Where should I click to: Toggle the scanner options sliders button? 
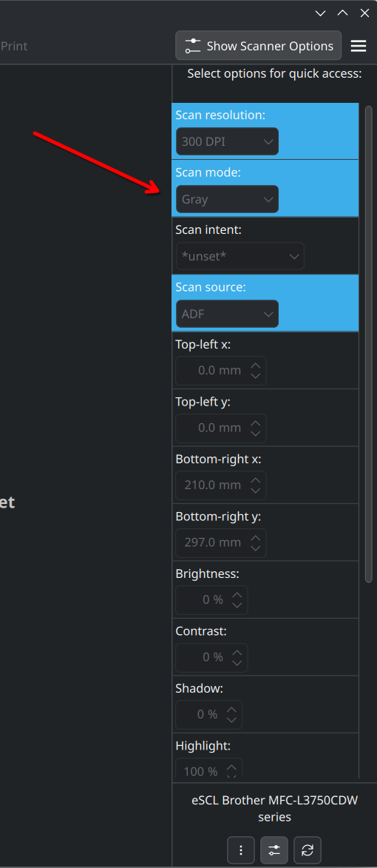tap(274, 850)
